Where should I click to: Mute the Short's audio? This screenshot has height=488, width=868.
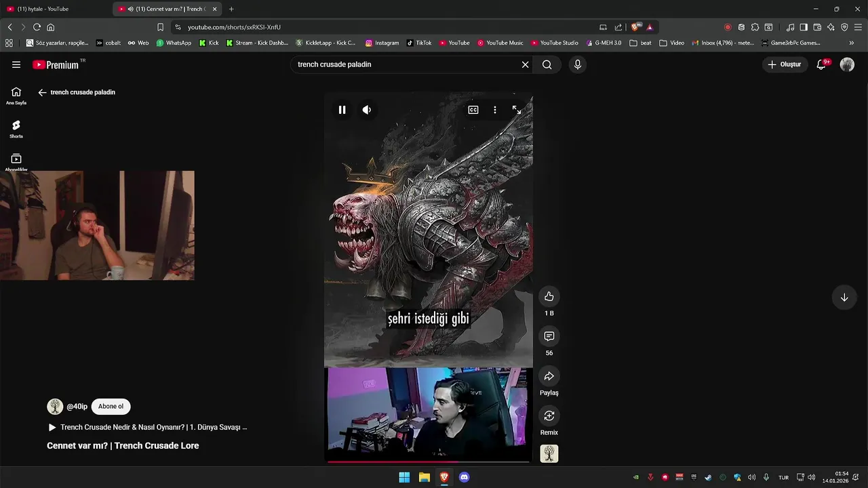(367, 110)
